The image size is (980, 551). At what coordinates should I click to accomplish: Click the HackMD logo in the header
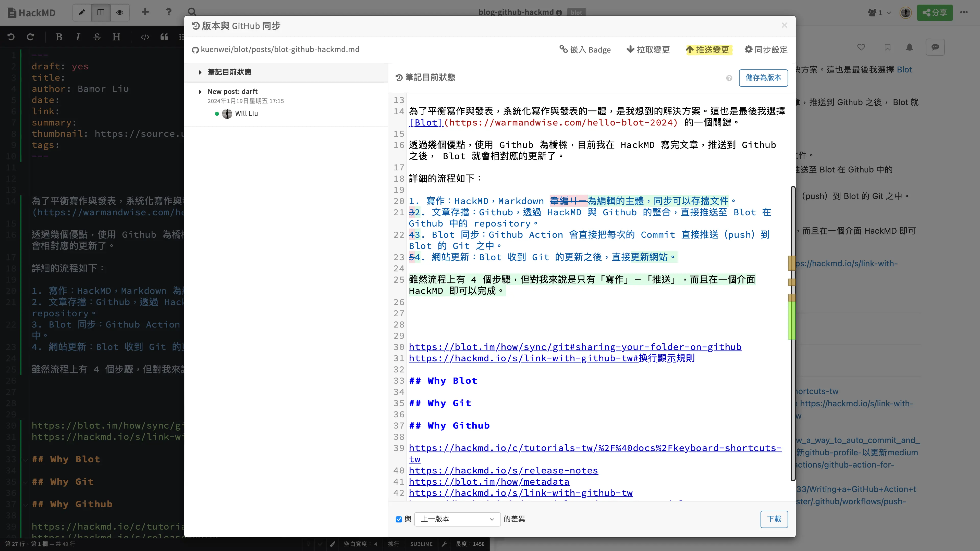[32, 12]
